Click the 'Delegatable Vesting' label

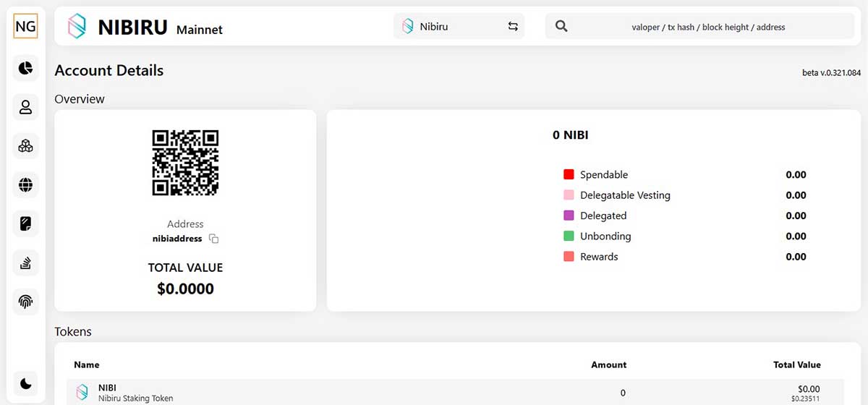point(625,195)
